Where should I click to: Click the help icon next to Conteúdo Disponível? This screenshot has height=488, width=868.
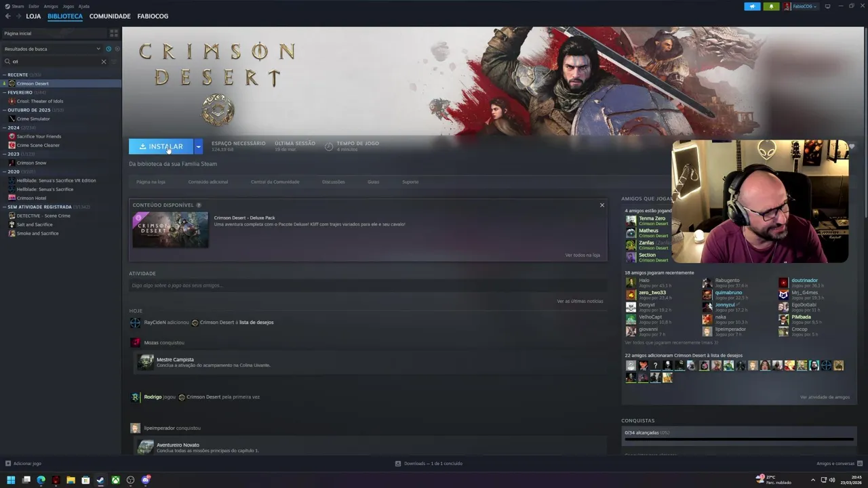199,205
